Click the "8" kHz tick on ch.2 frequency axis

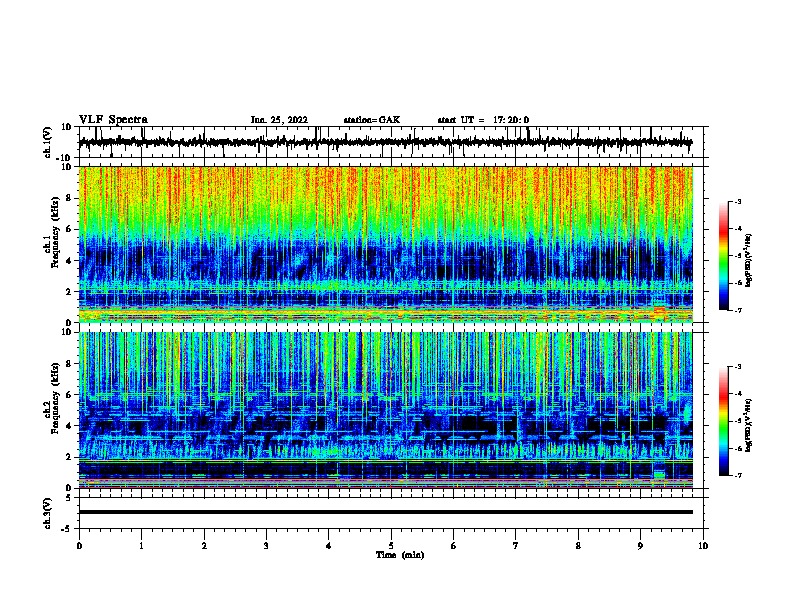[69, 364]
